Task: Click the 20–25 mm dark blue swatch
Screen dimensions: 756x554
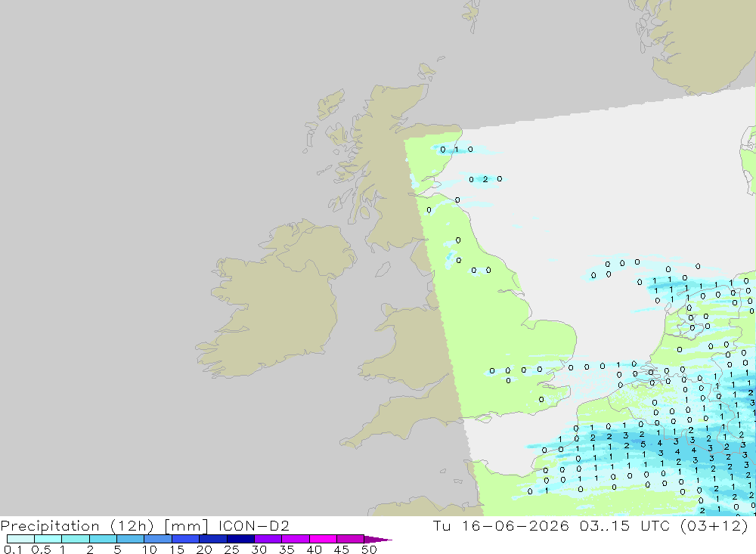Action: click(213, 539)
